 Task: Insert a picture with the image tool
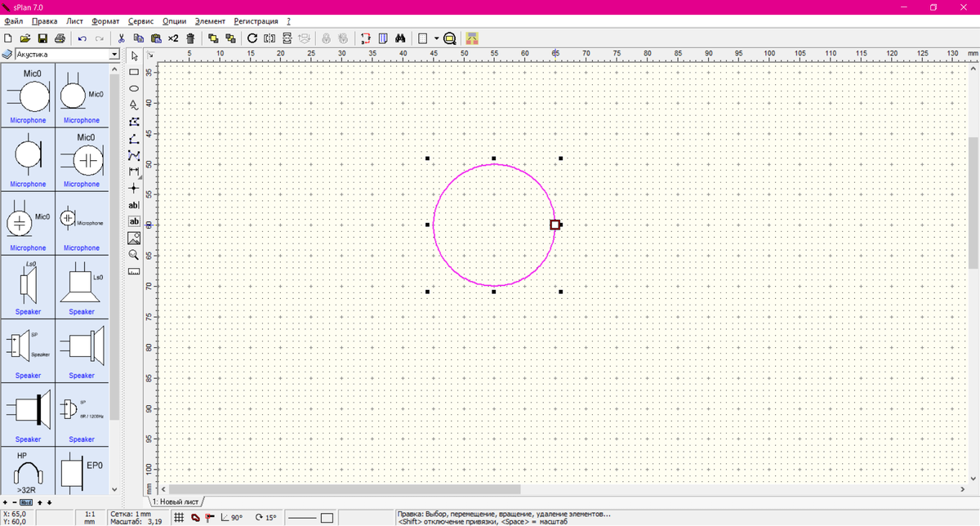click(134, 238)
